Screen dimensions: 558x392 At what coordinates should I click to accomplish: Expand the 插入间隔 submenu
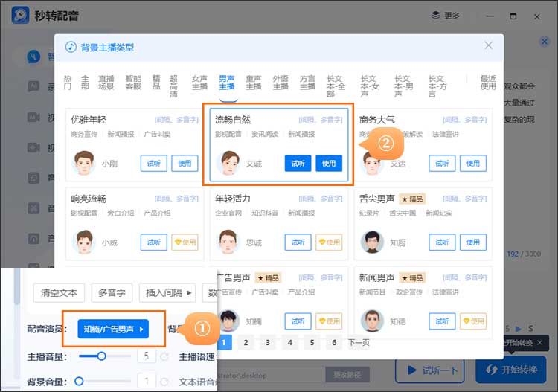[167, 293]
